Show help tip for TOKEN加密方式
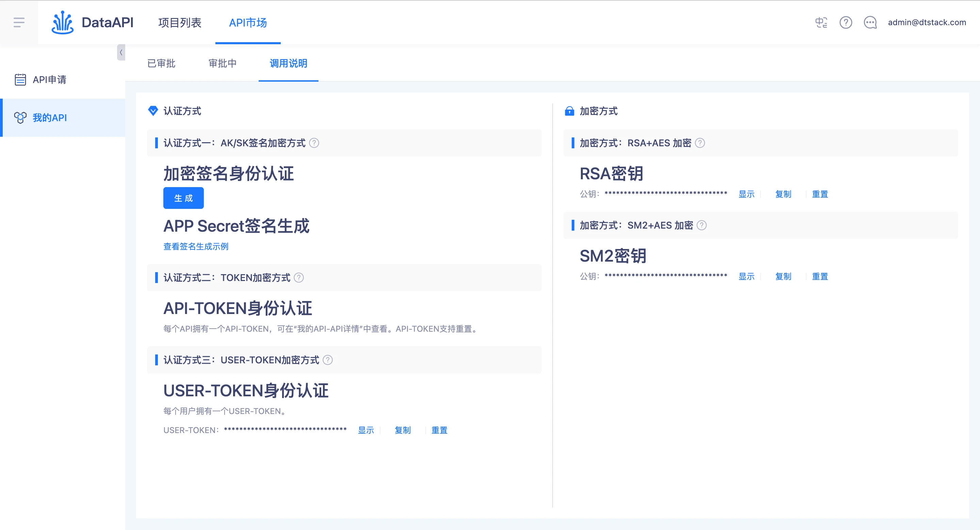Viewport: 980px width, 530px height. (299, 278)
